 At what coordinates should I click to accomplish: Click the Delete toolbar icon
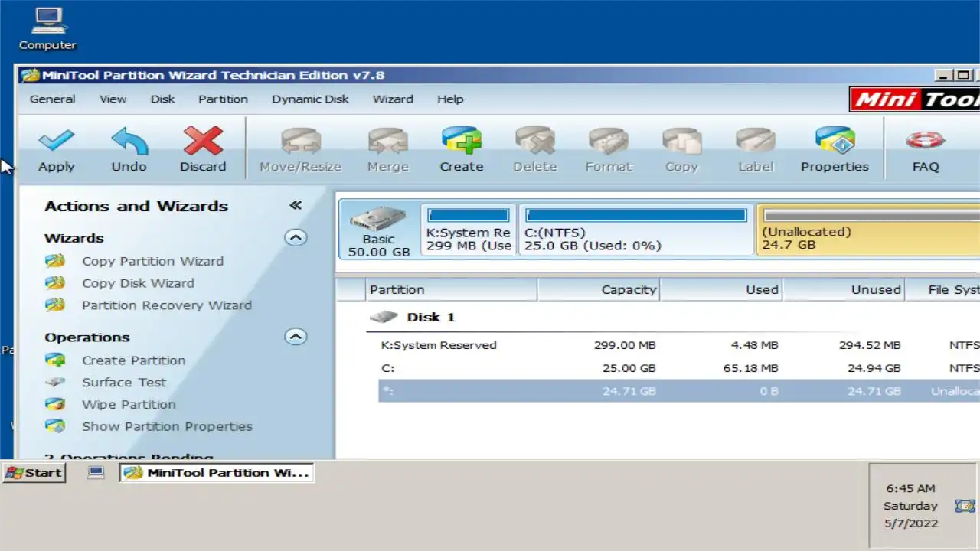coord(534,141)
